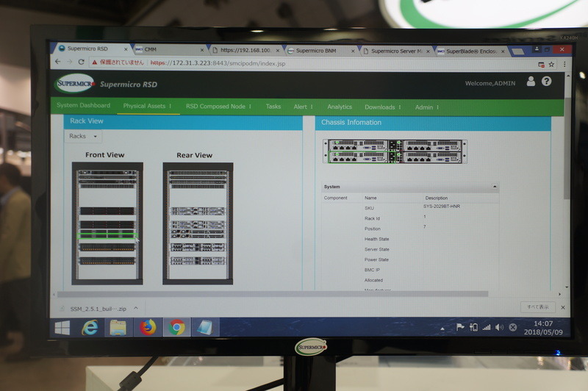This screenshot has width=588, height=391.
Task: Click the user profile icon
Action: (531, 82)
